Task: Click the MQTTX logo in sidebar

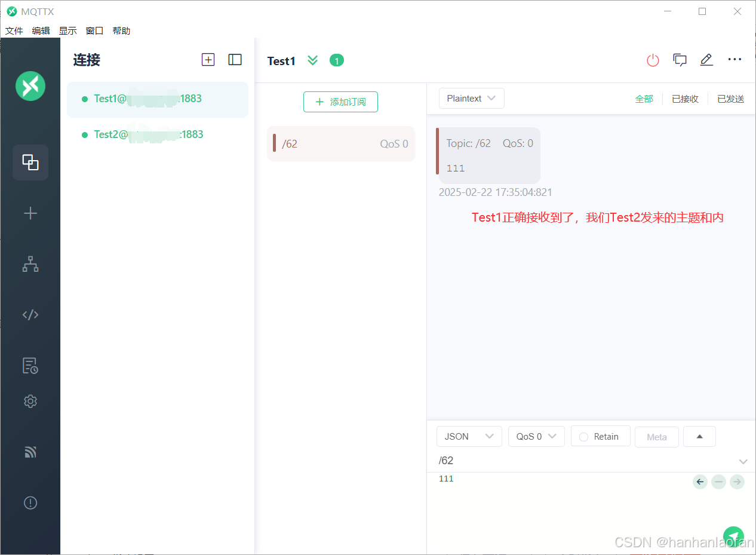Action: click(x=30, y=85)
